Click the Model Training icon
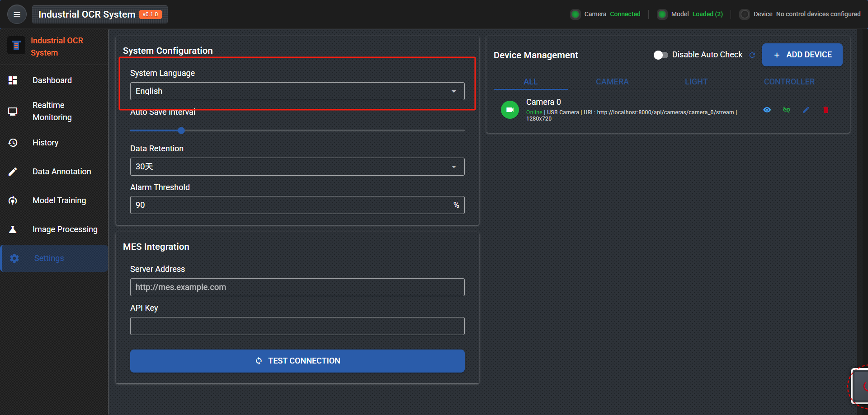Screen dimensions: 868x415 click(x=13, y=201)
